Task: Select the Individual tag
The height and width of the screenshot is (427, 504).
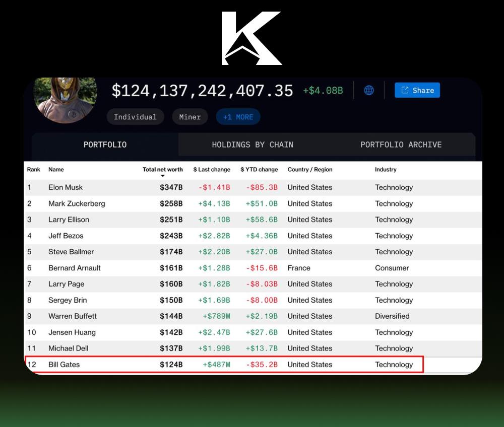Action: click(135, 117)
